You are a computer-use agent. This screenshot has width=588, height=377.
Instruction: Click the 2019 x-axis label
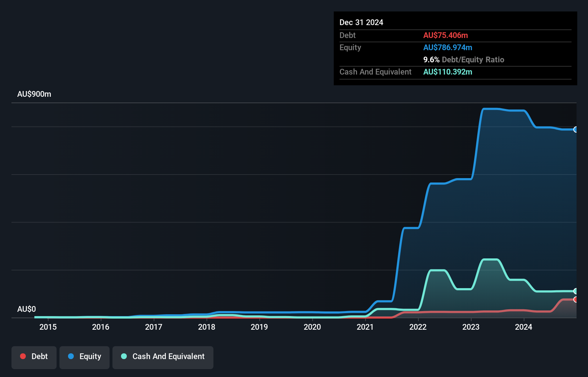point(259,327)
